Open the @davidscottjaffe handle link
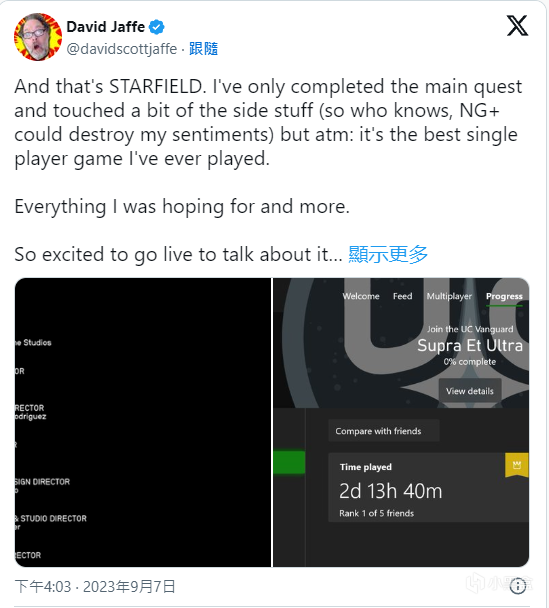This screenshot has width=549, height=608. [122, 49]
